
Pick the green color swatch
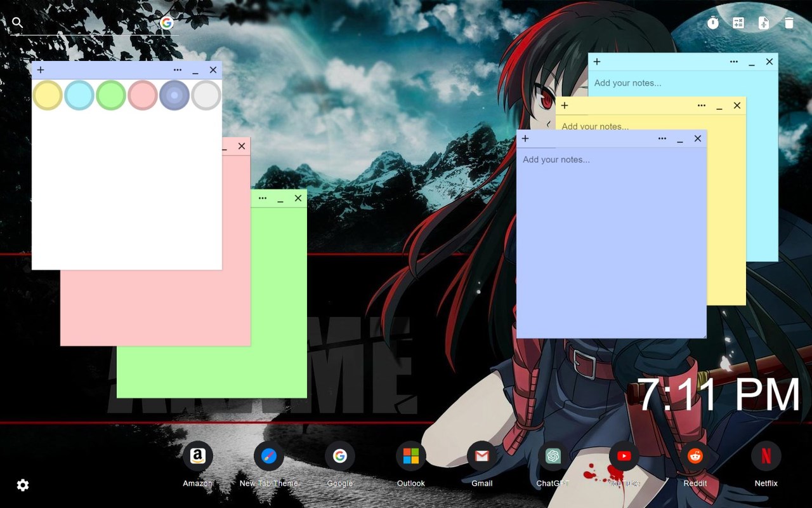pos(111,95)
